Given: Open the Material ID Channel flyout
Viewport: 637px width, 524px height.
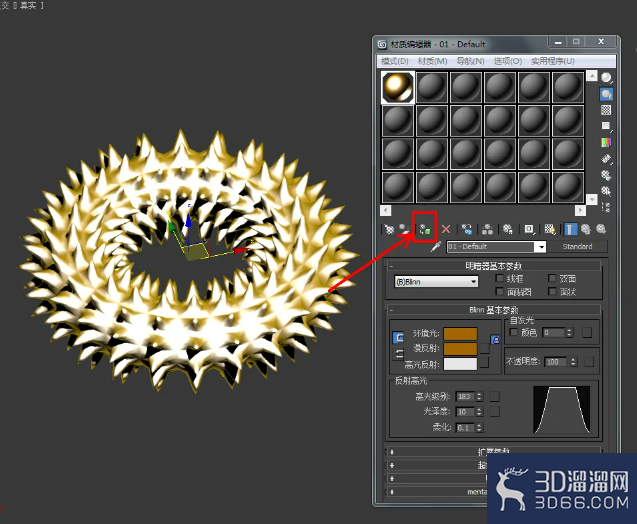Looking at the screenshot, I should (529, 230).
